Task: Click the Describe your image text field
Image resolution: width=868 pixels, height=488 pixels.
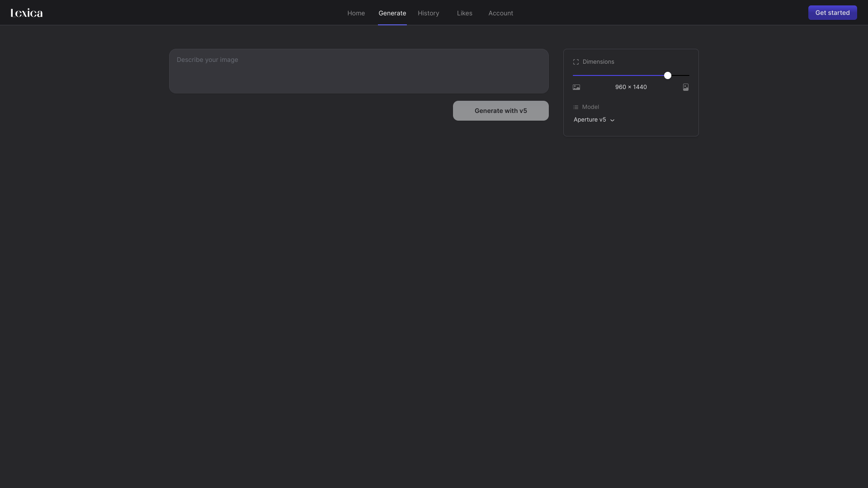Action: [358, 71]
